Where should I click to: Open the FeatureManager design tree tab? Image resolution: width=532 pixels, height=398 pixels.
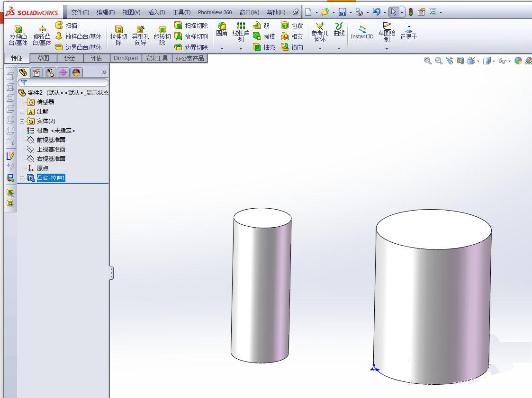coord(23,72)
